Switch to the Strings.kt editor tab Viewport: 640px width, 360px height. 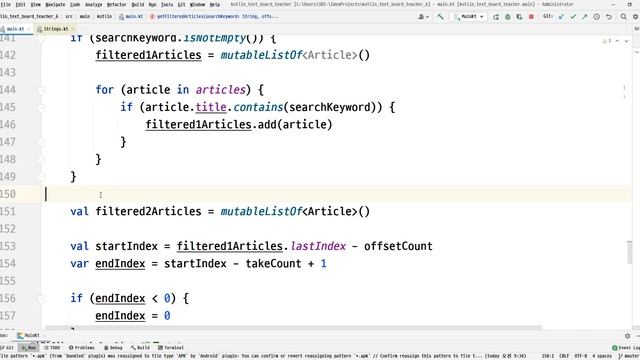pos(56,29)
